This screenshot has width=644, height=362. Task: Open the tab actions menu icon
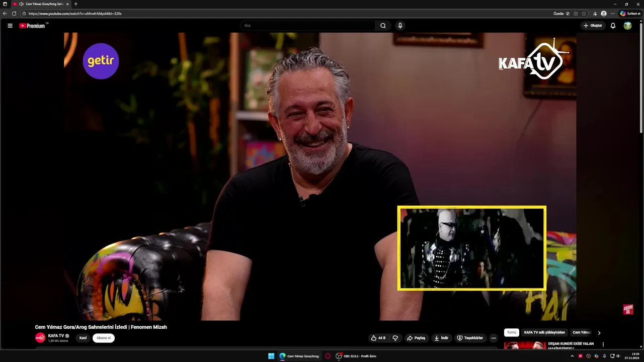pos(5,4)
